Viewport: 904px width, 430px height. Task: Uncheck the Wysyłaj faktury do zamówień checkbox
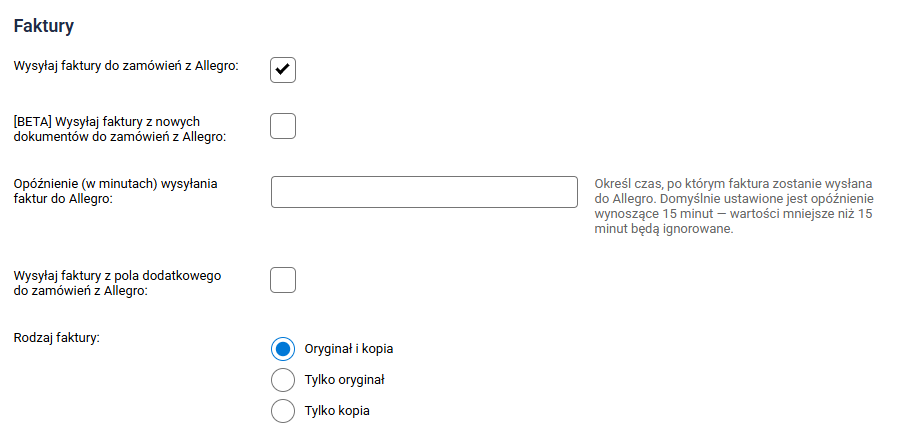point(283,69)
